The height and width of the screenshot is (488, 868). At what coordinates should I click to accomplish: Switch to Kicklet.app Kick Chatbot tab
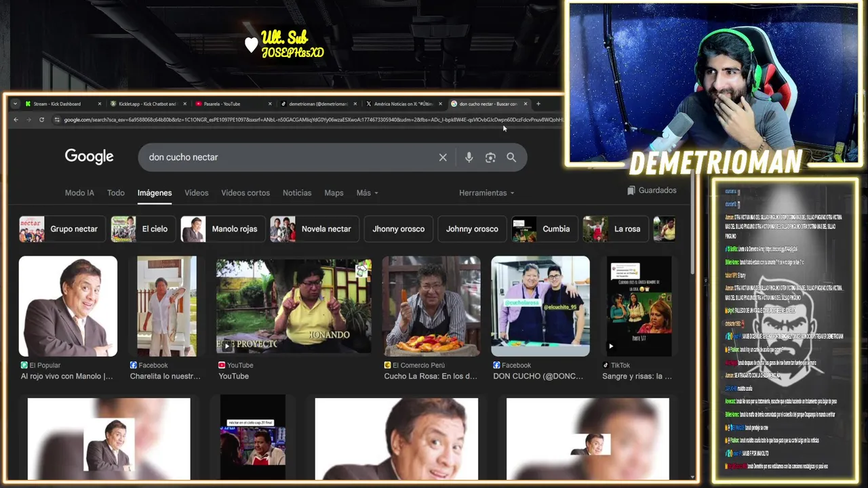pyautogui.click(x=147, y=104)
